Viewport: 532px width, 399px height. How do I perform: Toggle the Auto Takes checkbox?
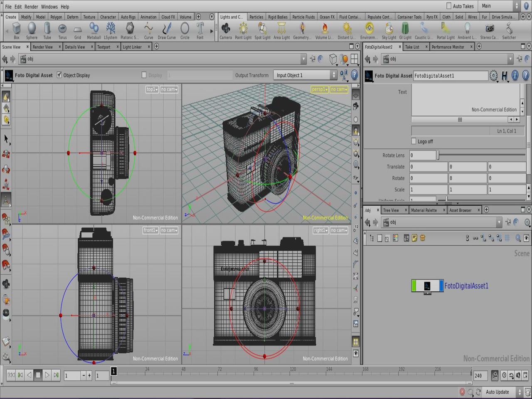click(449, 6)
